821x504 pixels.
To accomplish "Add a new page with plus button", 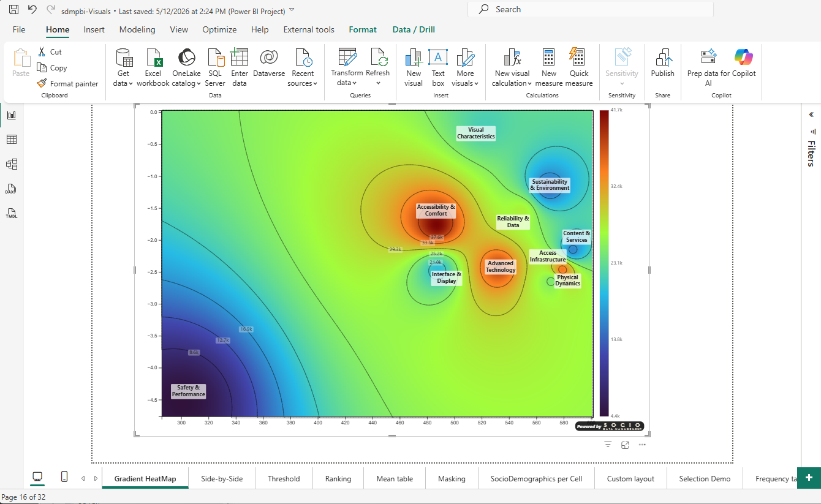I will click(x=809, y=478).
